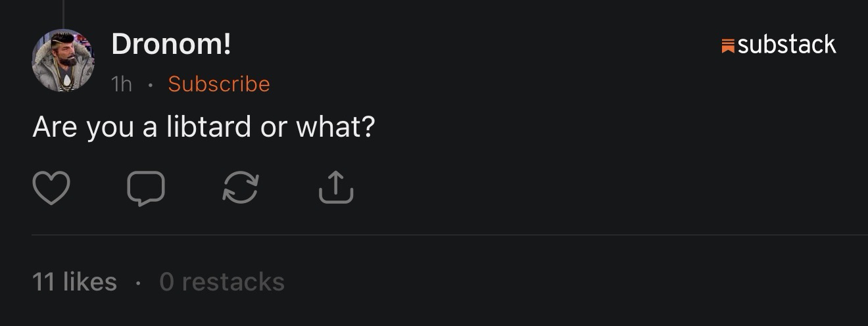
Task: Click the horizontal divider below action icons
Action: pos(447,235)
